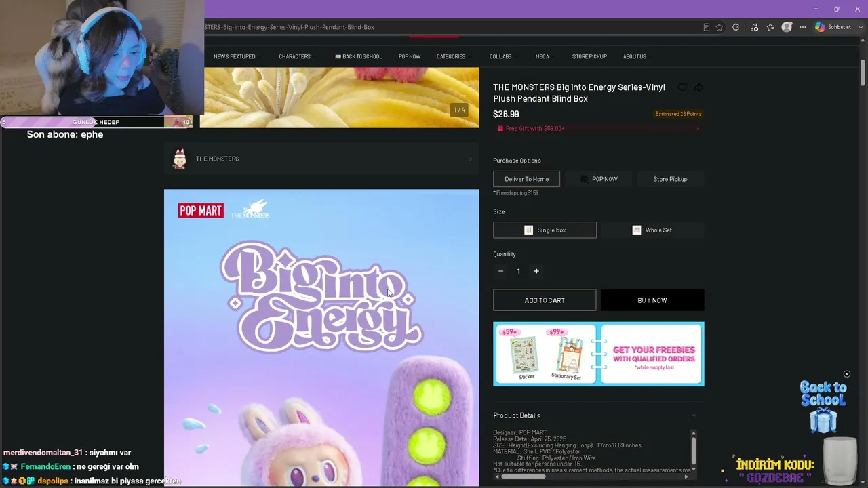
Task: Go to BACK TO SCHOOL menu item
Action: [x=358, y=56]
